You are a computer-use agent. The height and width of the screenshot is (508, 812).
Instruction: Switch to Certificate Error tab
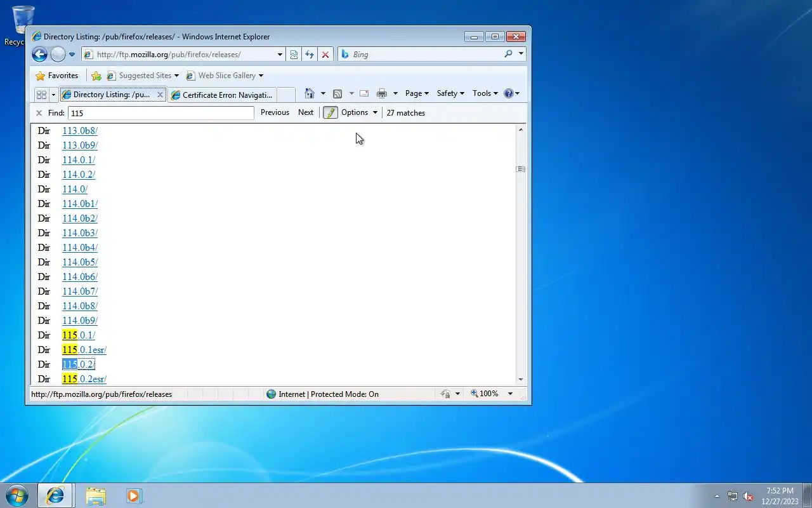222,95
